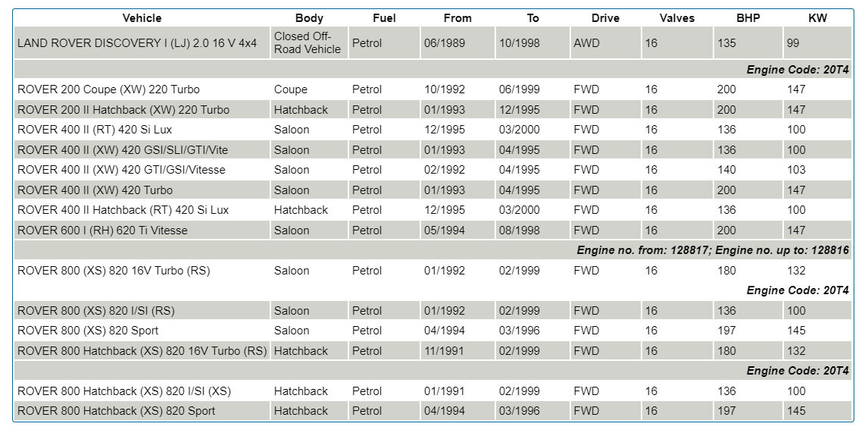Image resolution: width=868 pixels, height=436 pixels.
Task: Click the Rover 600 I (RH) 620 Ti Vitesse entry
Action: click(x=102, y=230)
